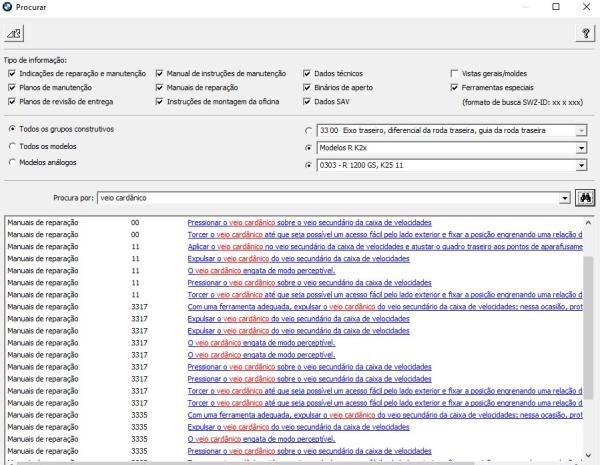
Task: Open help with the question mark icon
Action: click(585, 34)
